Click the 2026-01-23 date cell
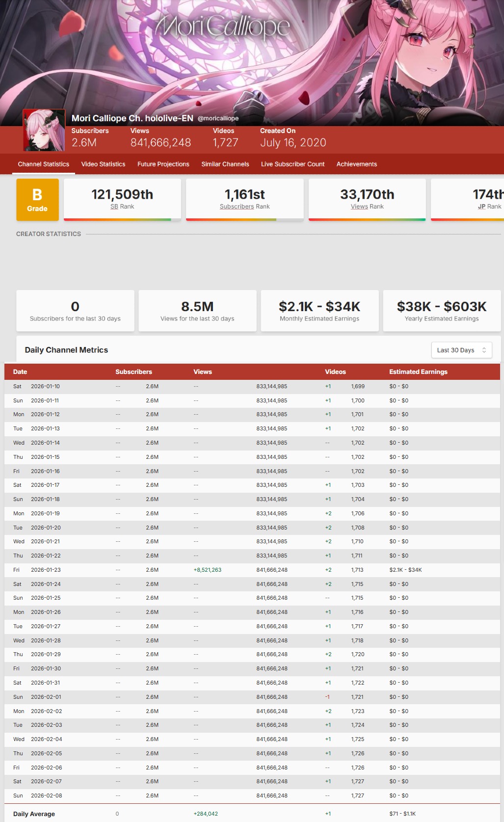 46,570
